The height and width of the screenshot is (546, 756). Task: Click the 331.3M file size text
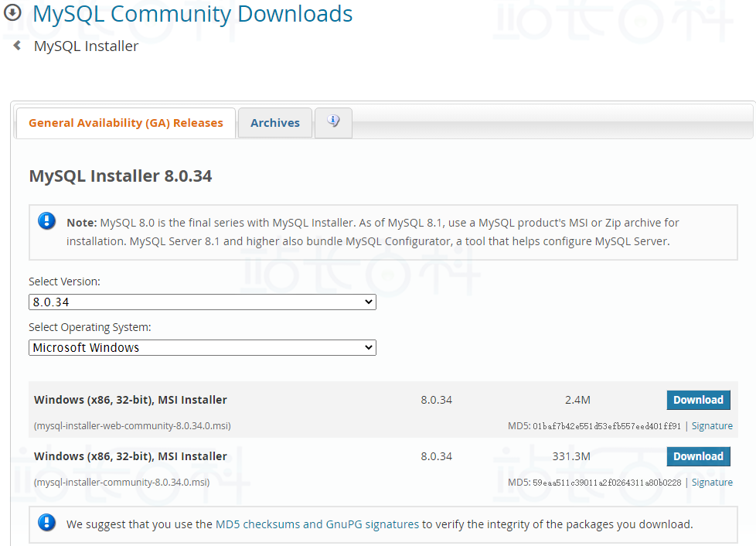tap(571, 456)
